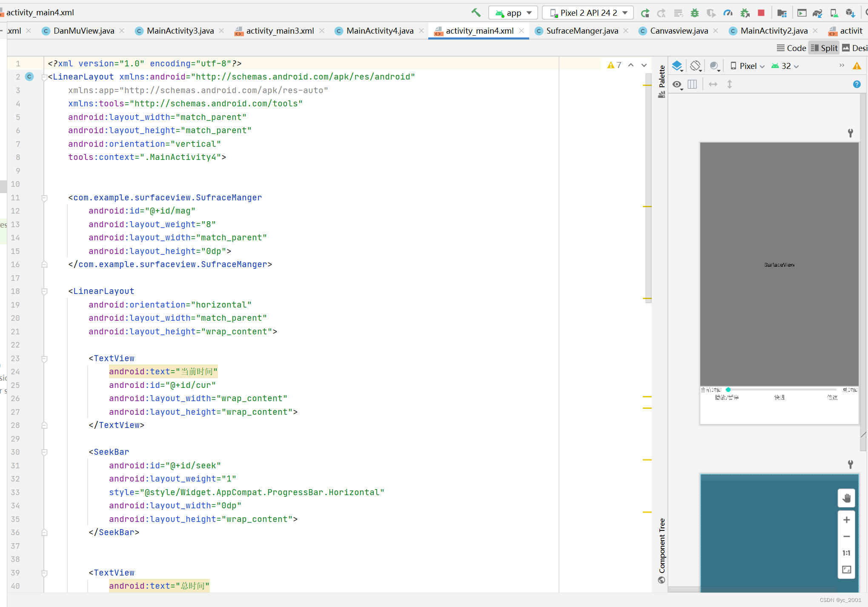
Task: Switch to the SufraceManger.java tab
Action: click(x=582, y=31)
